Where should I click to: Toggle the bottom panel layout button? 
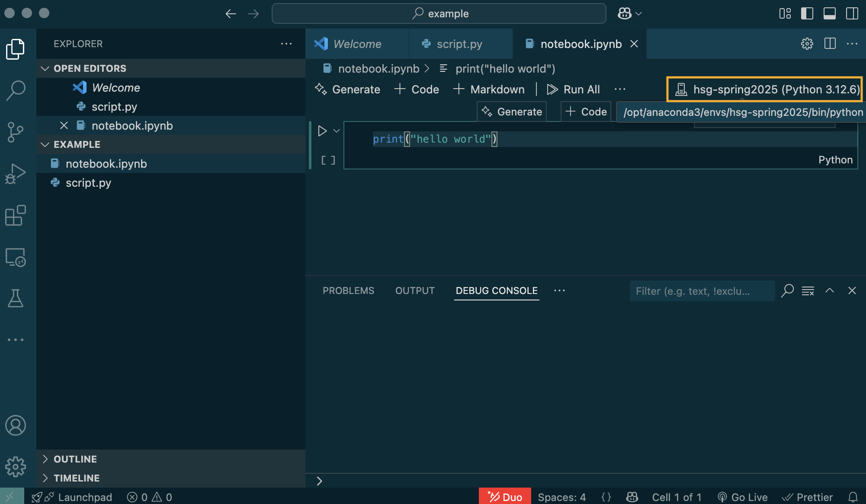coord(829,13)
